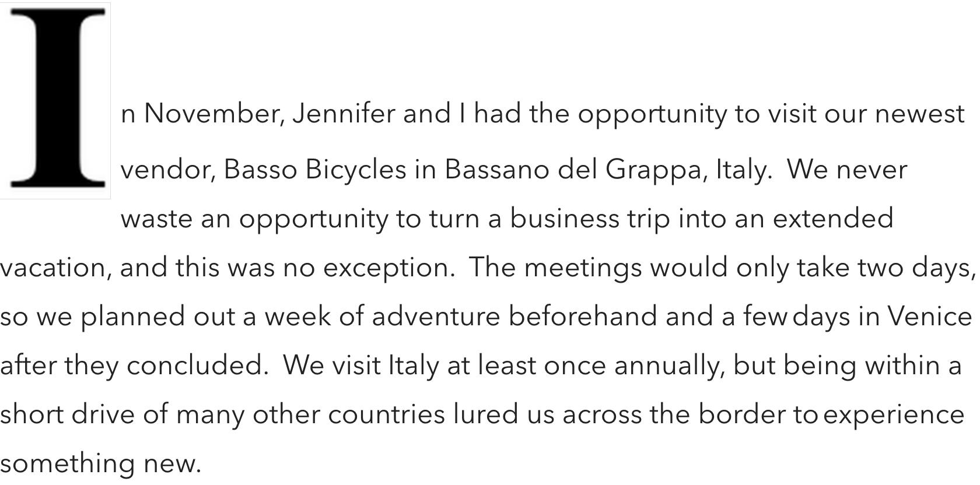980x485 pixels.
Task: Click the word "Venice" in the text
Action: 930,317
